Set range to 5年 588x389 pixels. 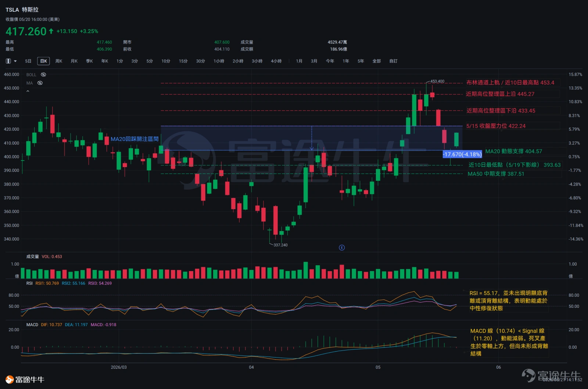pyautogui.click(x=361, y=61)
